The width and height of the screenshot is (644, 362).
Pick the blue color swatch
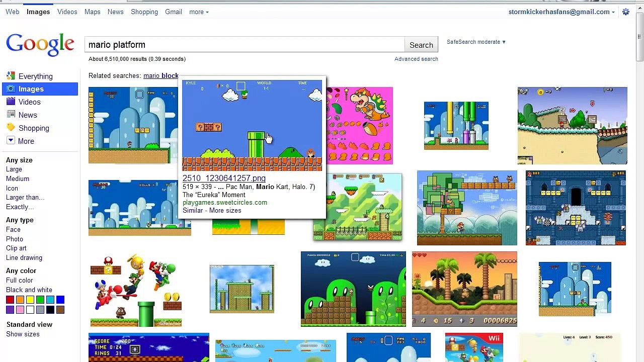coord(60,300)
